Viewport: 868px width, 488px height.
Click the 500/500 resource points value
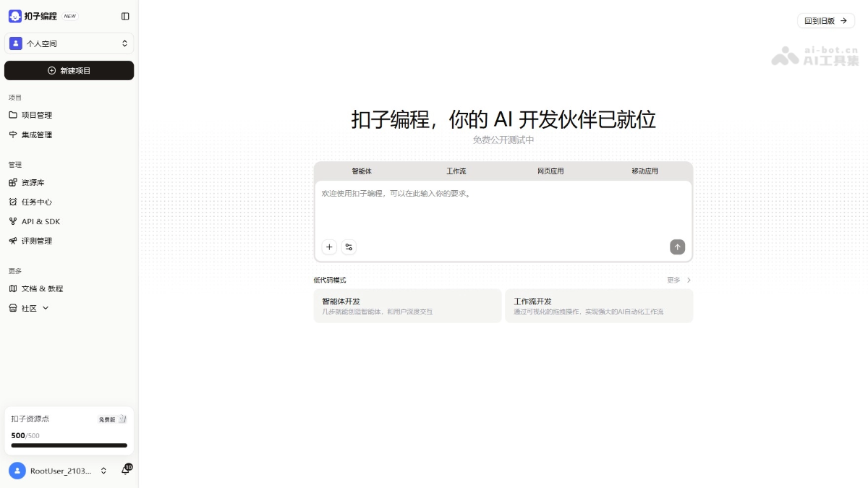point(25,435)
